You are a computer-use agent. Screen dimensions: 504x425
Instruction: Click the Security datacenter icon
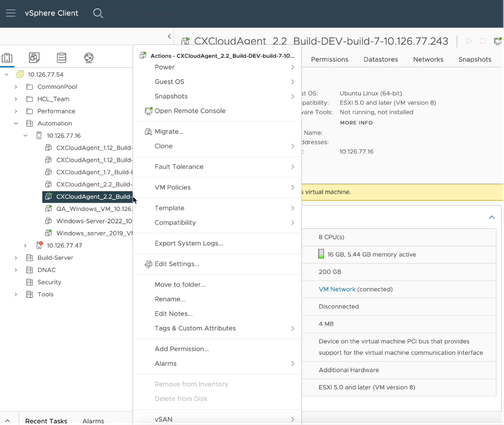29,282
